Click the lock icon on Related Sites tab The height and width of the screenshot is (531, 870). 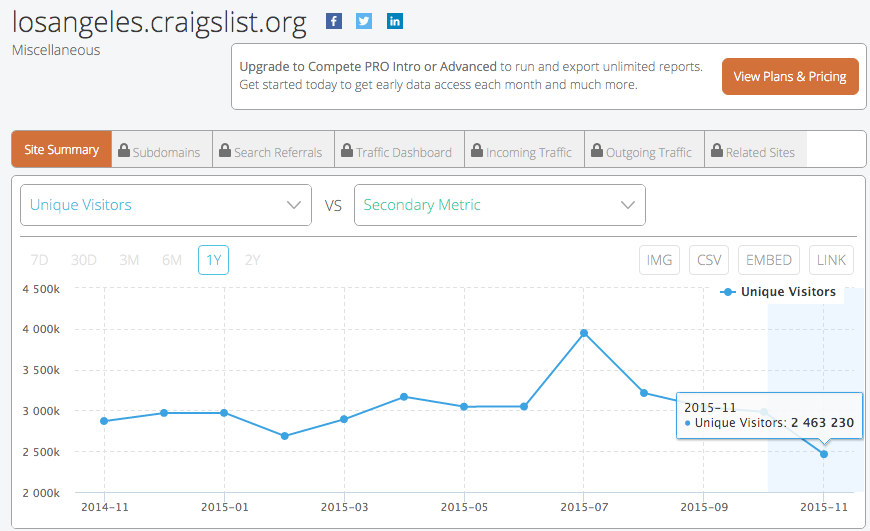[x=717, y=150]
